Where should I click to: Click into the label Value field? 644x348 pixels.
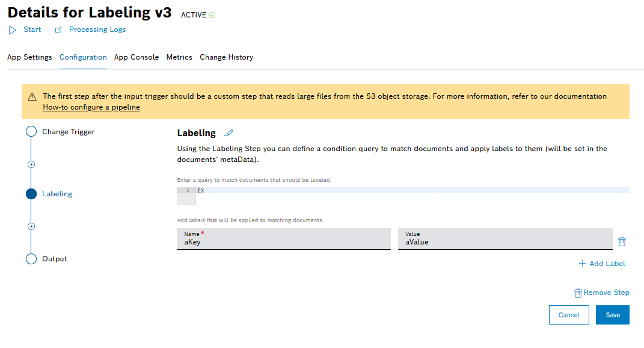coord(504,242)
